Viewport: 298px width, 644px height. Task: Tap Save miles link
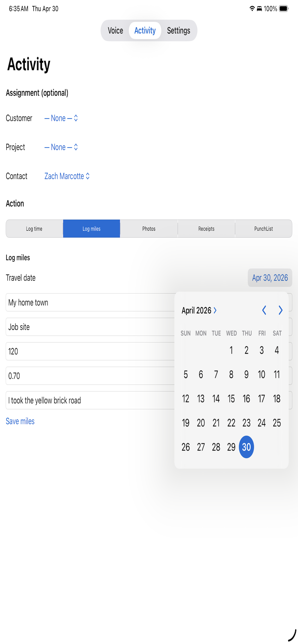(x=20, y=421)
